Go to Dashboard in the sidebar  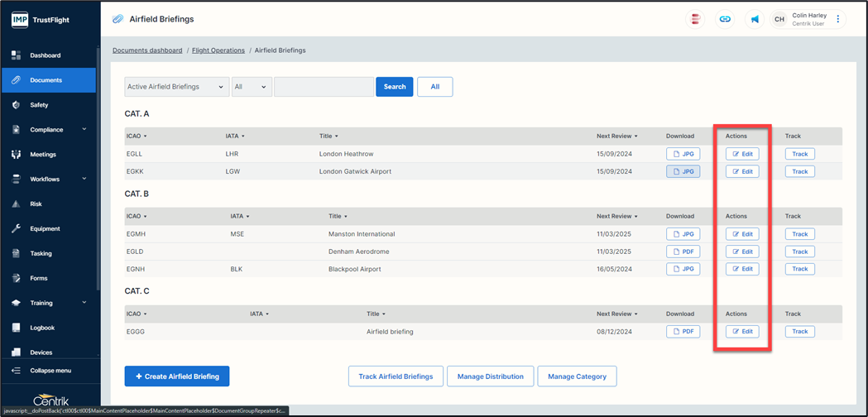click(x=45, y=55)
